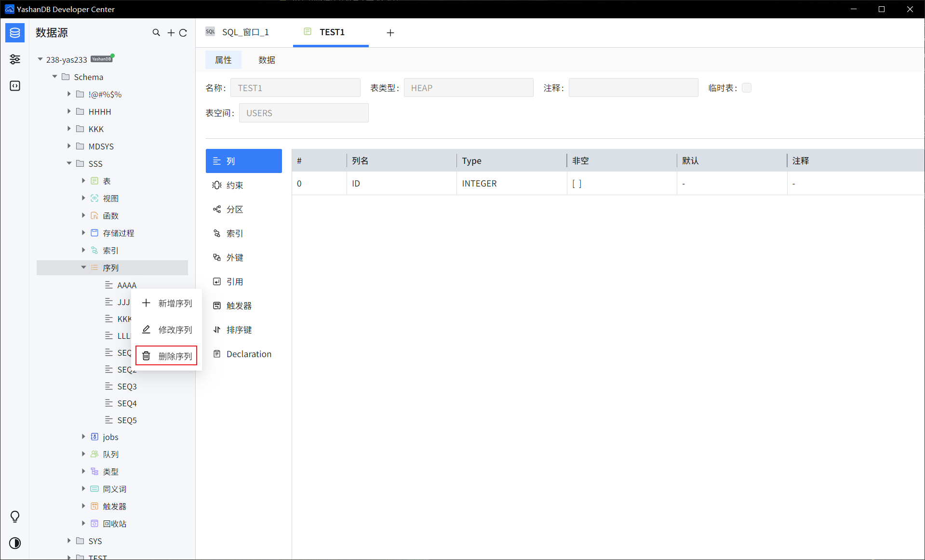This screenshot has height=560, width=925.
Task: Click the 索引 index icon in tree
Action: pos(94,250)
